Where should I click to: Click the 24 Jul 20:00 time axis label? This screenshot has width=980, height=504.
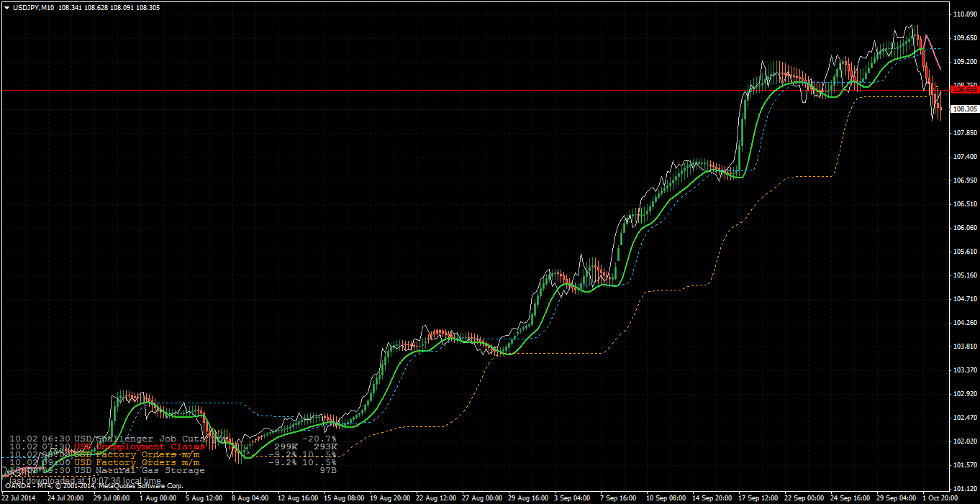click(65, 498)
